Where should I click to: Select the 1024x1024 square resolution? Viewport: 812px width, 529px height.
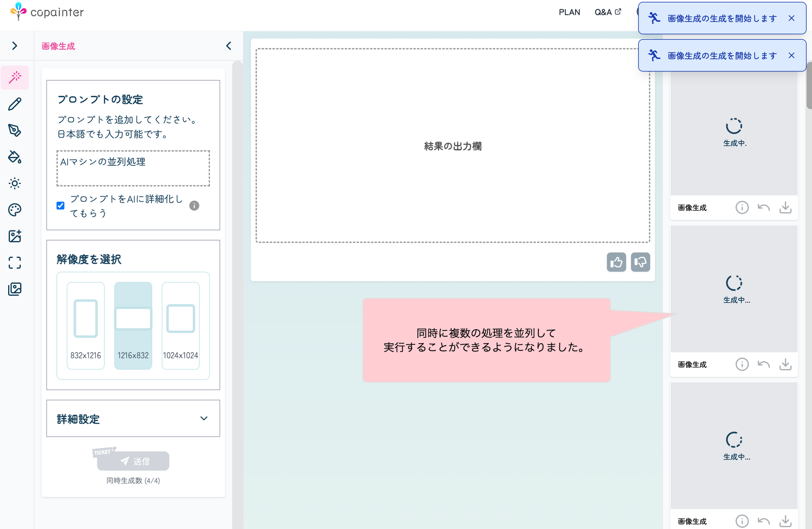tap(181, 325)
